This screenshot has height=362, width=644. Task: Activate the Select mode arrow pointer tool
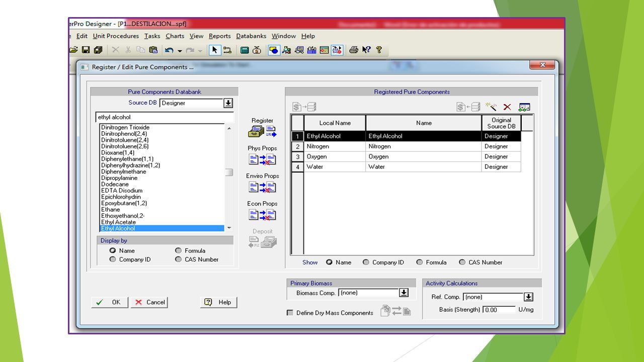[x=215, y=50]
